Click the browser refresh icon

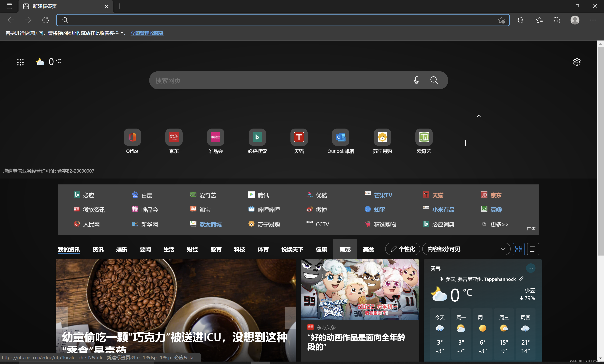(46, 20)
